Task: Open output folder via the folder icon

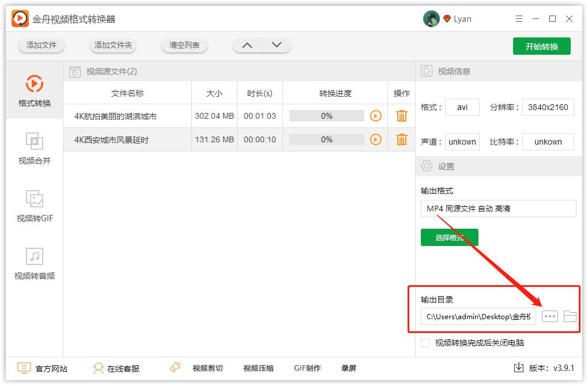Action: pyautogui.click(x=570, y=316)
